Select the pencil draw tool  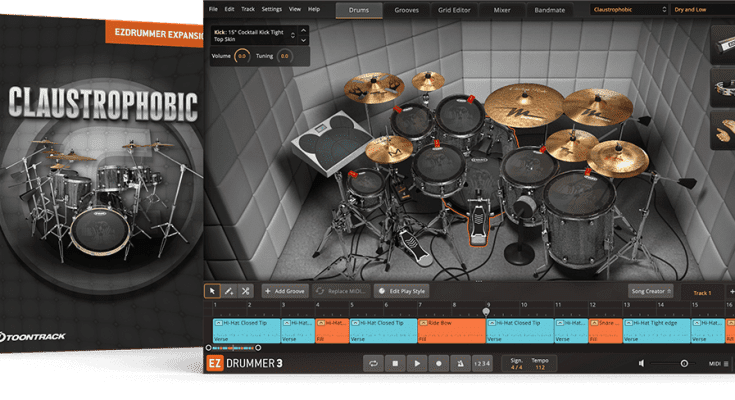[229, 291]
